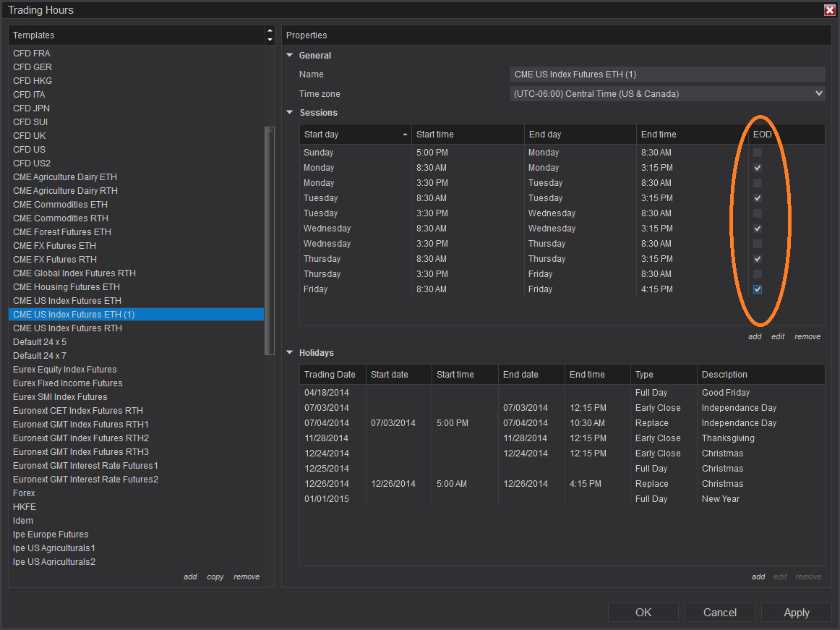This screenshot has height=630, width=840.
Task: Collapse the Sessions section
Action: (x=290, y=113)
